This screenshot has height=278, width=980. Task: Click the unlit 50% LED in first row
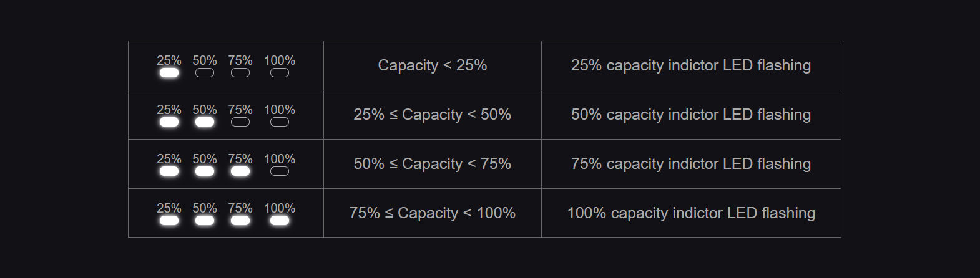(205, 73)
